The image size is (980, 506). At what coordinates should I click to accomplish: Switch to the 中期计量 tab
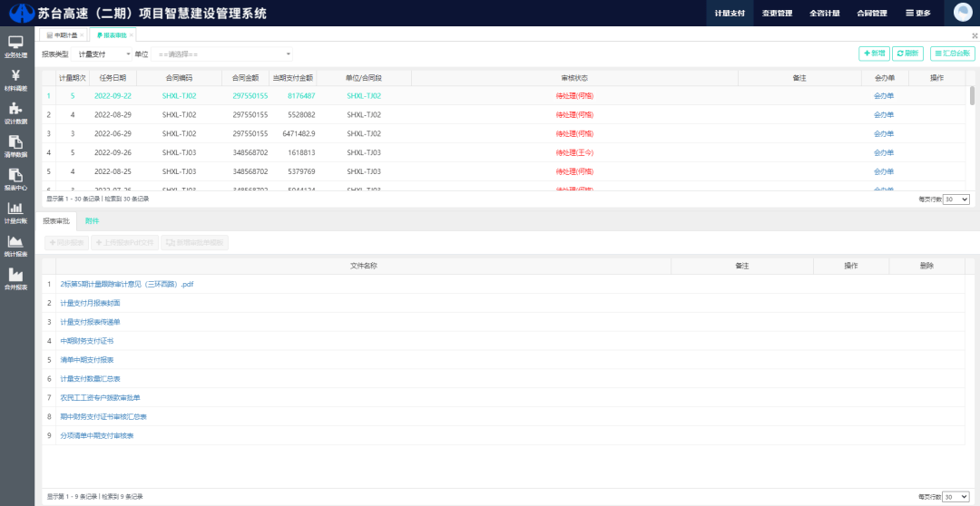coord(62,35)
